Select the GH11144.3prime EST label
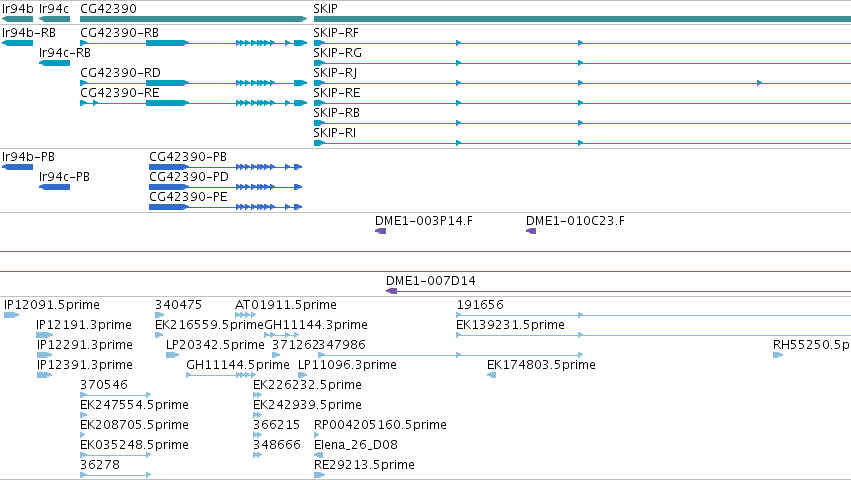 click(x=316, y=325)
